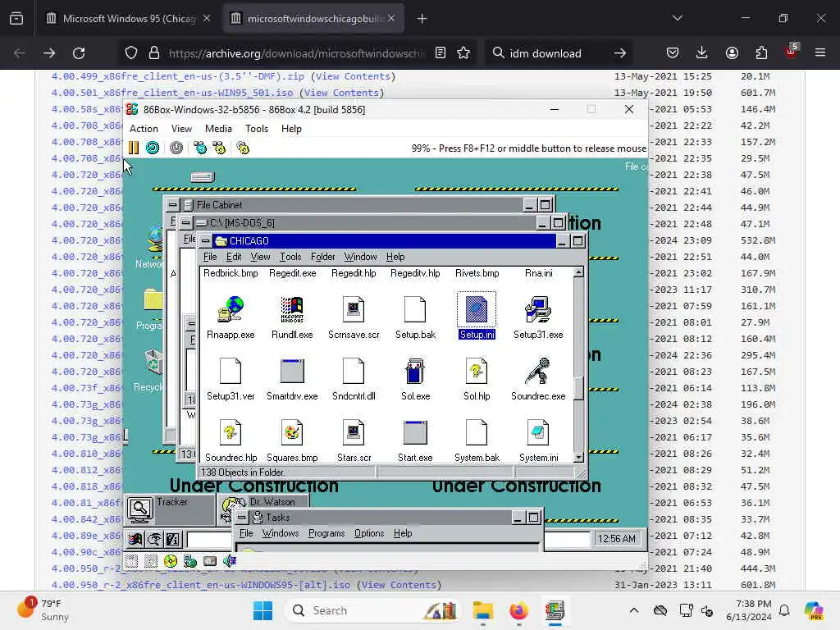Viewport: 840px width, 630px height.
Task: Click the sound speaker status icon
Action: coord(230,561)
